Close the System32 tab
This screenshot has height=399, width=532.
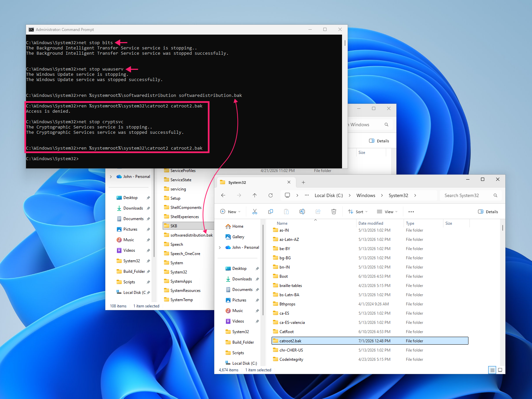click(x=289, y=182)
